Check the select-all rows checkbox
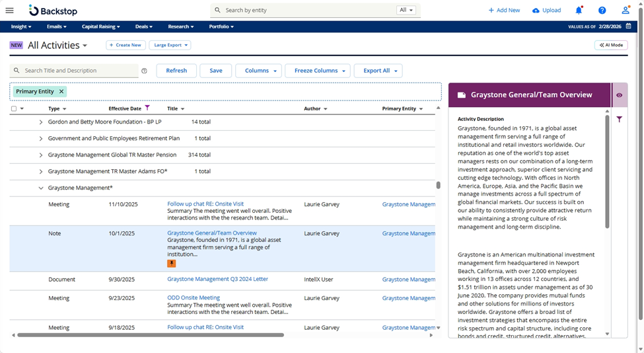 tap(14, 108)
